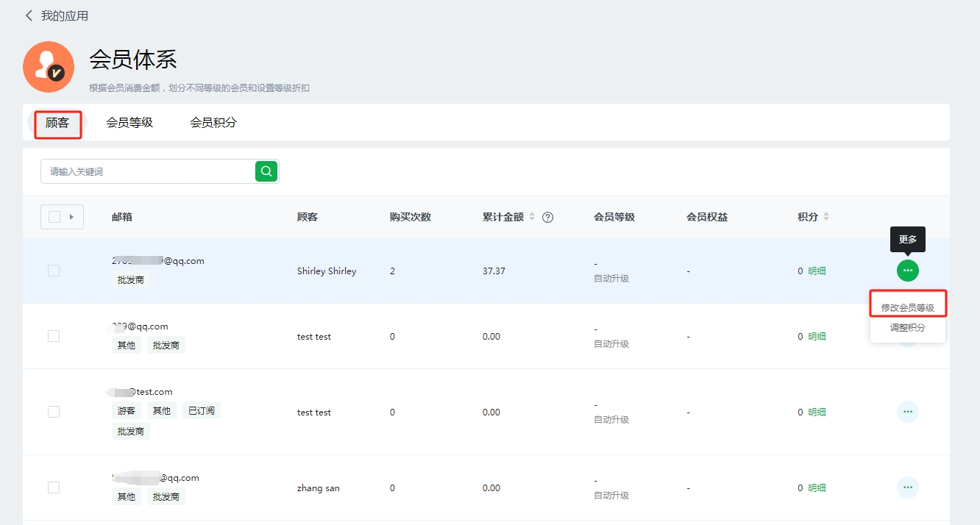Sort by 累计金额 using sort arrows
This screenshot has height=525, width=980.
(533, 217)
